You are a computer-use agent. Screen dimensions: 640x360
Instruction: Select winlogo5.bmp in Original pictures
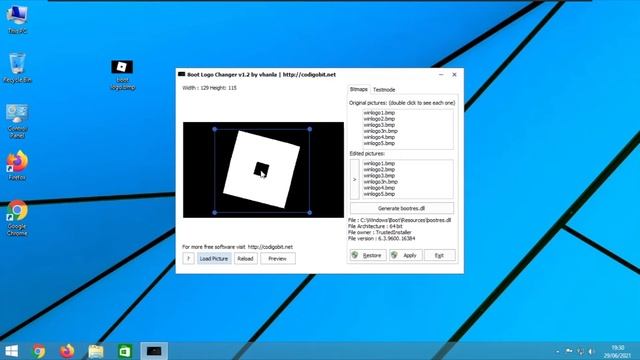(x=379, y=143)
